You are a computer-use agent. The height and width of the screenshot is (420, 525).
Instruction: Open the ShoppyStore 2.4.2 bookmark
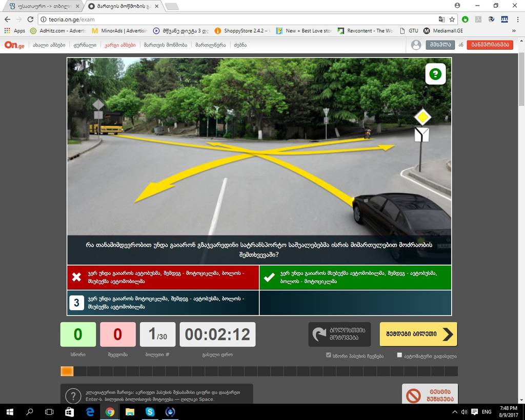242,31
